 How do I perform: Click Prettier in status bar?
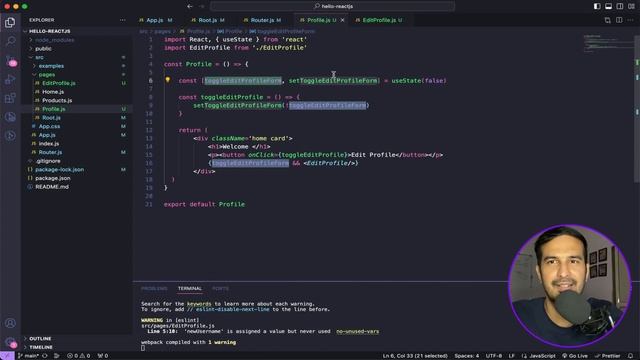pos(607,356)
